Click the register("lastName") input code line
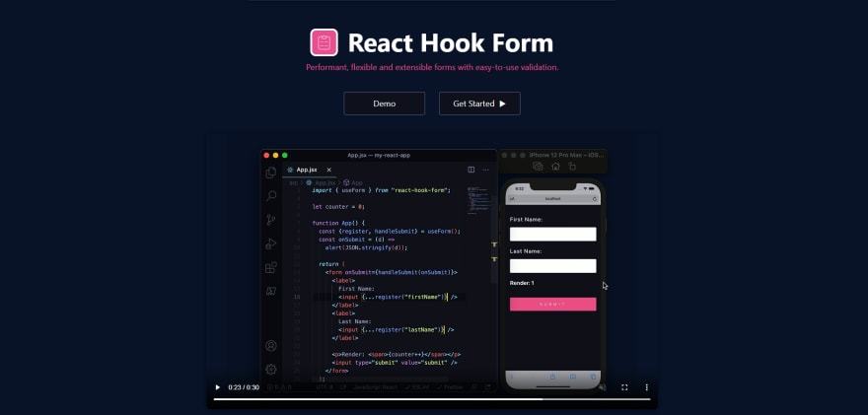Image resolution: width=868 pixels, height=415 pixels. 397,330
